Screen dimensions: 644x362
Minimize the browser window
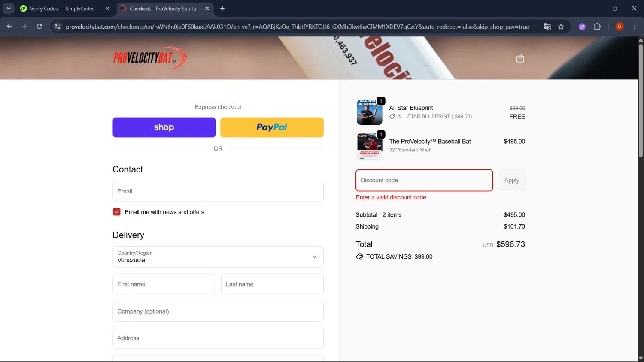click(x=596, y=9)
